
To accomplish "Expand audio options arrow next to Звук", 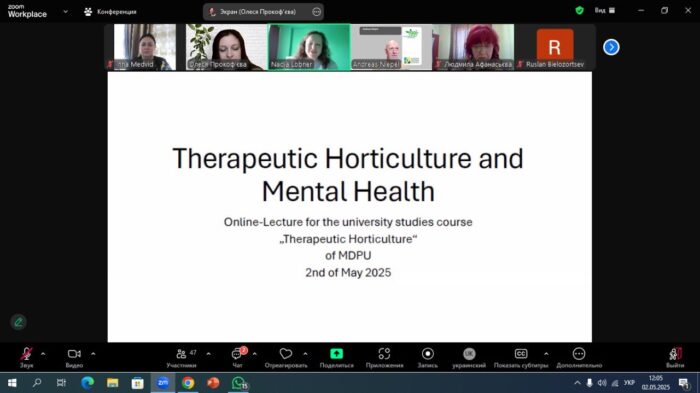I will point(43,354).
